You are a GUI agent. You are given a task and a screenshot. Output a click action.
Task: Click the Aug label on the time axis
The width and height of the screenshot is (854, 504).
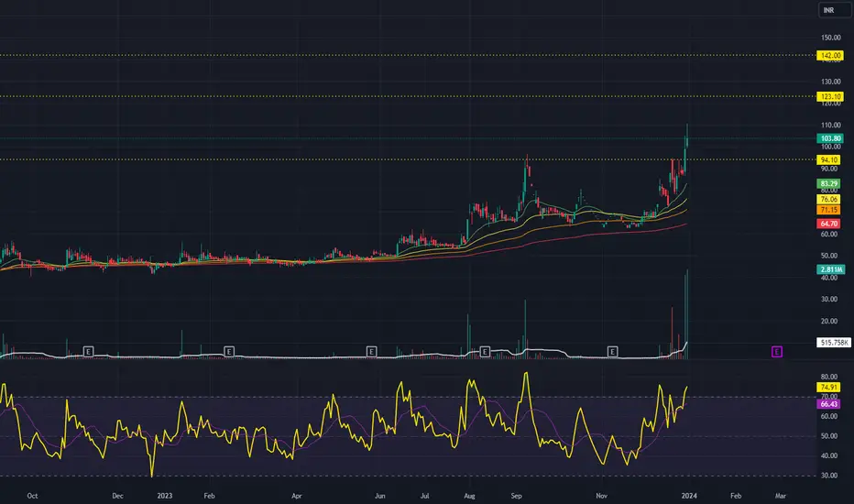point(469,496)
